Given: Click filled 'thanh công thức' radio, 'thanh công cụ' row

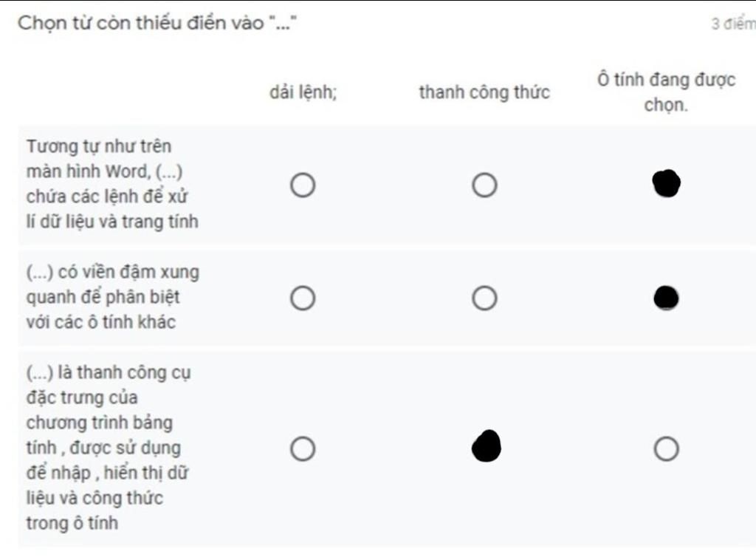Looking at the screenshot, I should tap(486, 446).
